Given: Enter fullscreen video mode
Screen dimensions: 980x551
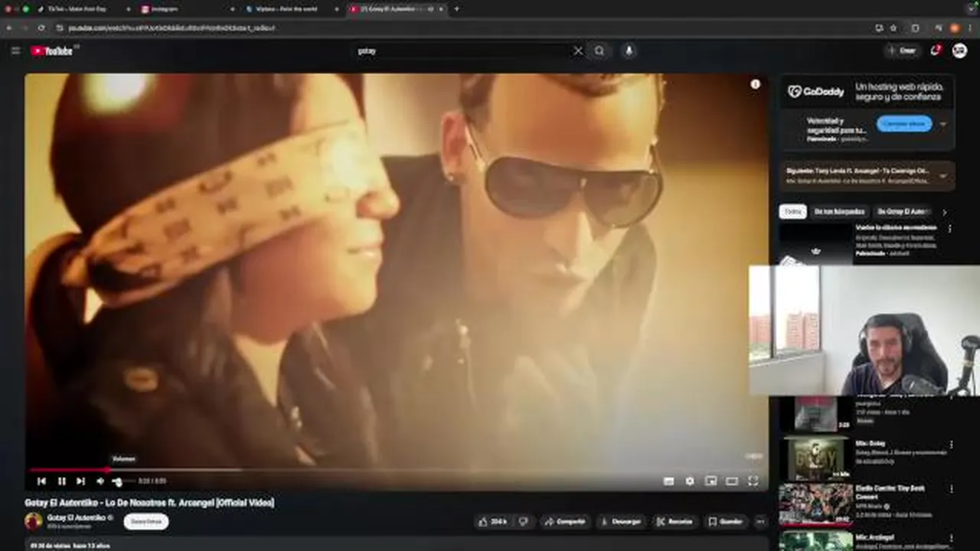Looking at the screenshot, I should point(753,481).
